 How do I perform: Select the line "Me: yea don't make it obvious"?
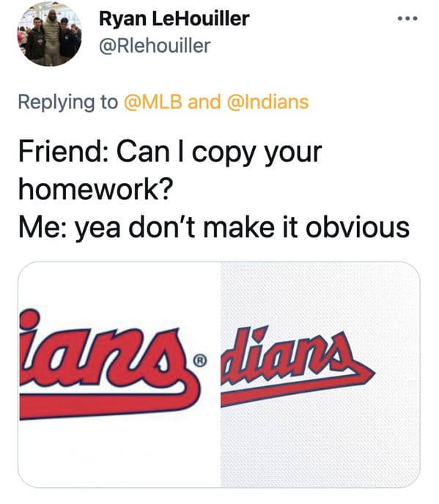coord(214,228)
